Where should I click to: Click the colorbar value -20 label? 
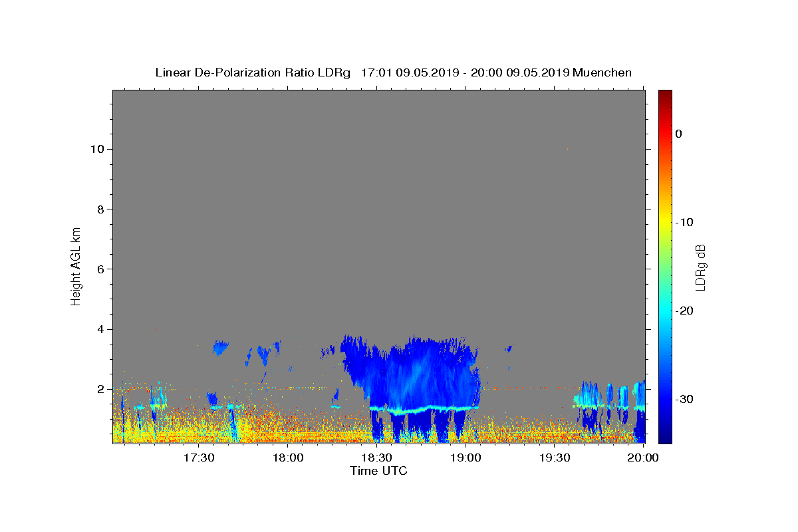[685, 311]
